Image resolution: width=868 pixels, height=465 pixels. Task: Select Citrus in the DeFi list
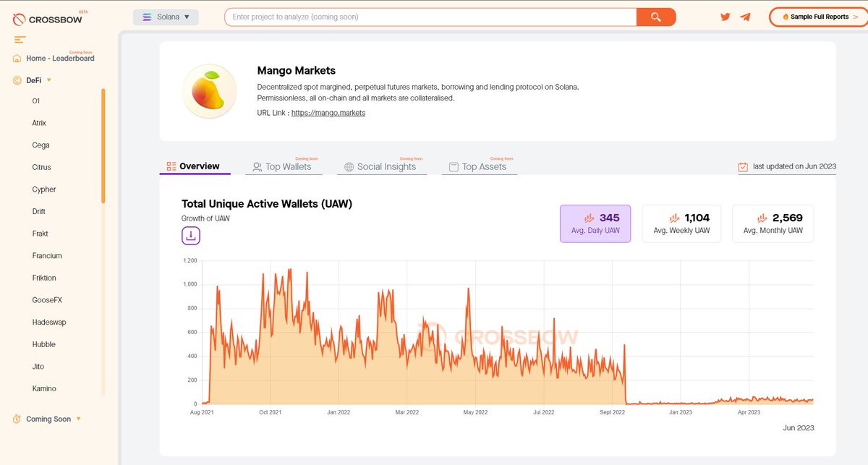[x=42, y=167]
